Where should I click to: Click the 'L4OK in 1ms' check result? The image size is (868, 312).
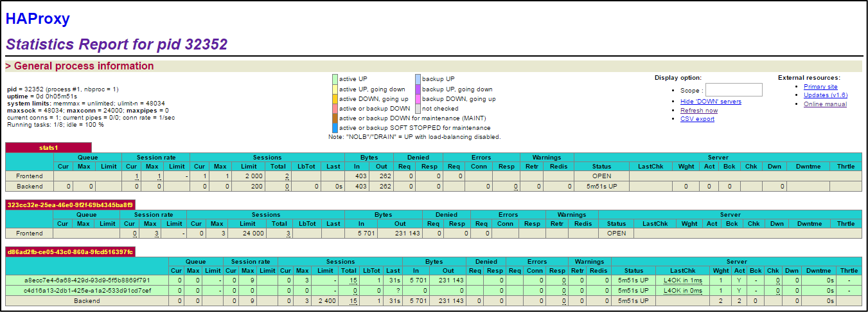pos(683,280)
